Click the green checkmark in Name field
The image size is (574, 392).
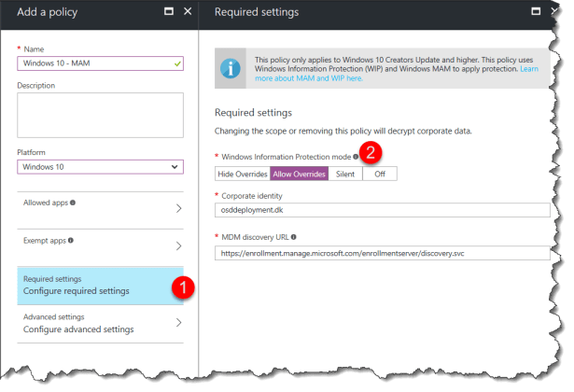click(177, 63)
